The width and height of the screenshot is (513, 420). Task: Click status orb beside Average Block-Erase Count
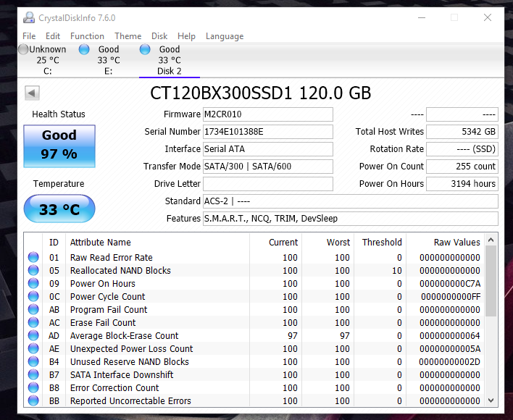(33, 336)
